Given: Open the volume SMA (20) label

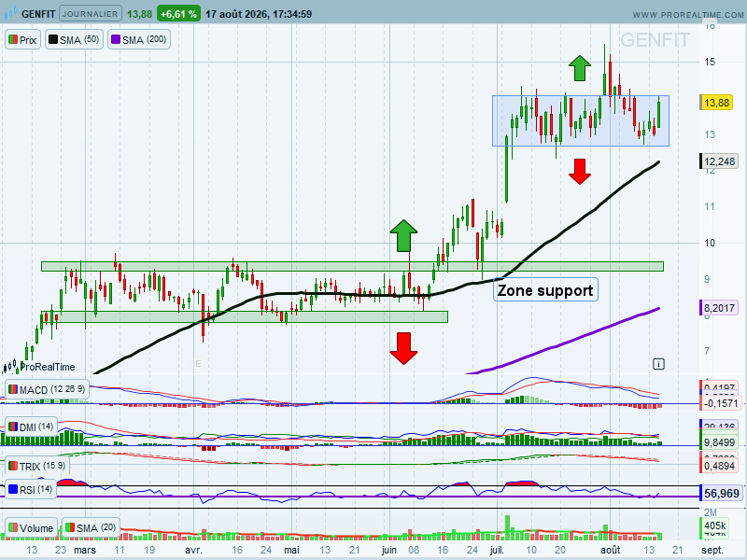Looking at the screenshot, I should click(x=91, y=527).
